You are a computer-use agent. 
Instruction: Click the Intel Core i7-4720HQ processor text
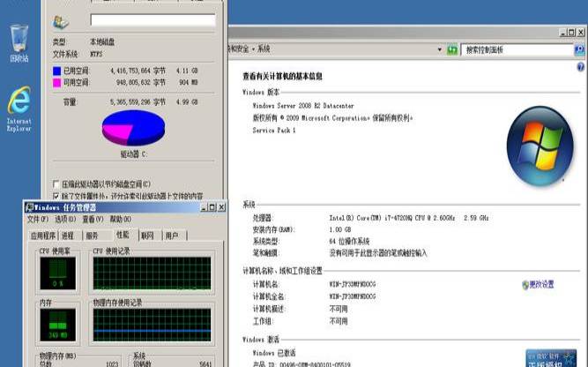(x=409, y=218)
